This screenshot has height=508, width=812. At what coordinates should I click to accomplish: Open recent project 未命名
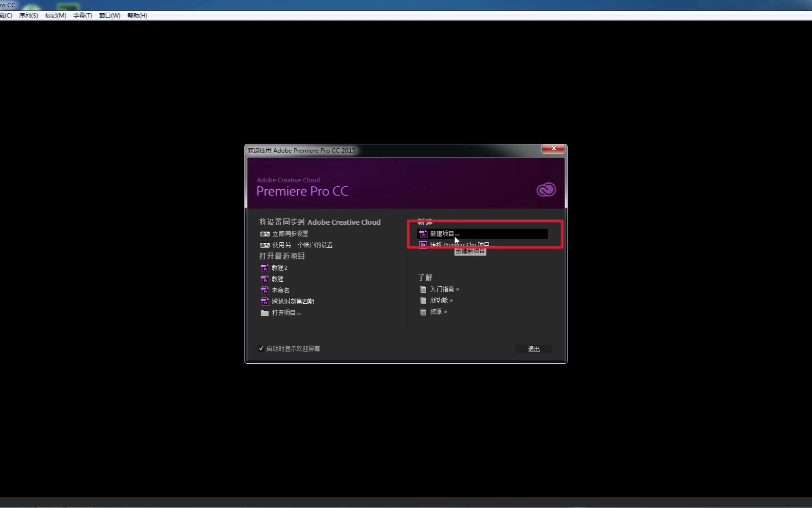[281, 290]
